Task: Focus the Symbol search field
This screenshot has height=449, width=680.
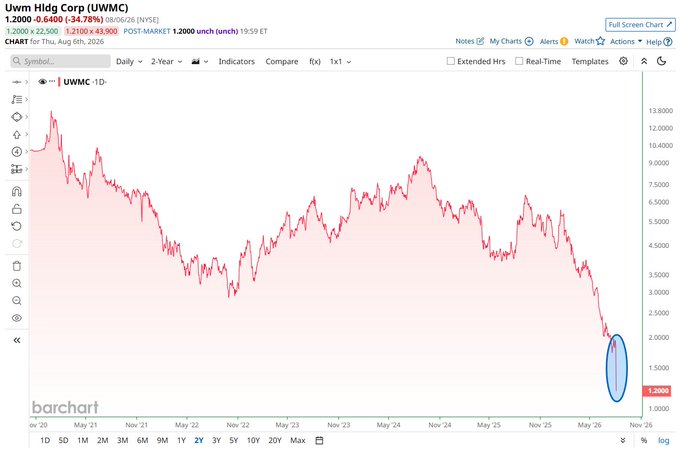Action: click(x=60, y=61)
